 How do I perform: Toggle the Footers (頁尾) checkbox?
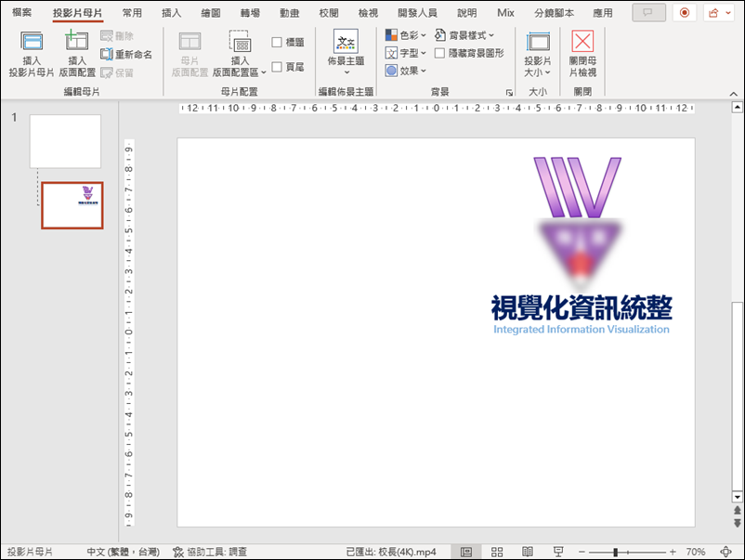pyautogui.click(x=277, y=67)
